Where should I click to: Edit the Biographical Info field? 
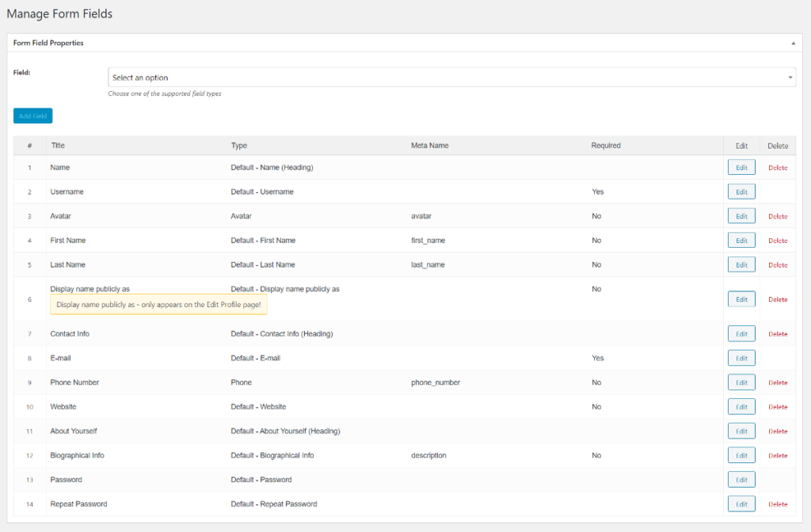point(741,455)
